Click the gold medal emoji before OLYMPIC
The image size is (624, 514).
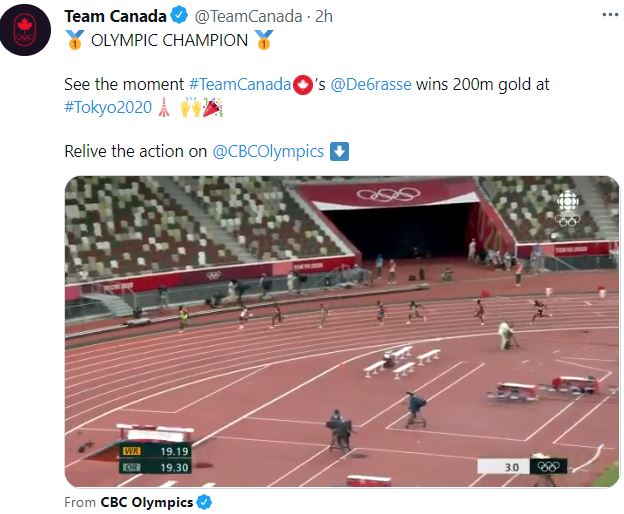74,40
